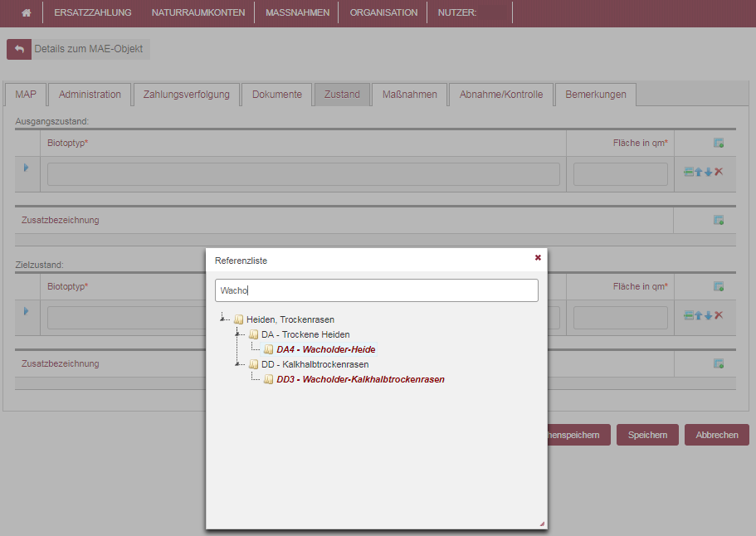Click add icon in first Zusatzbezeichnung section
Screen dimensions: 756x536
[x=719, y=221]
